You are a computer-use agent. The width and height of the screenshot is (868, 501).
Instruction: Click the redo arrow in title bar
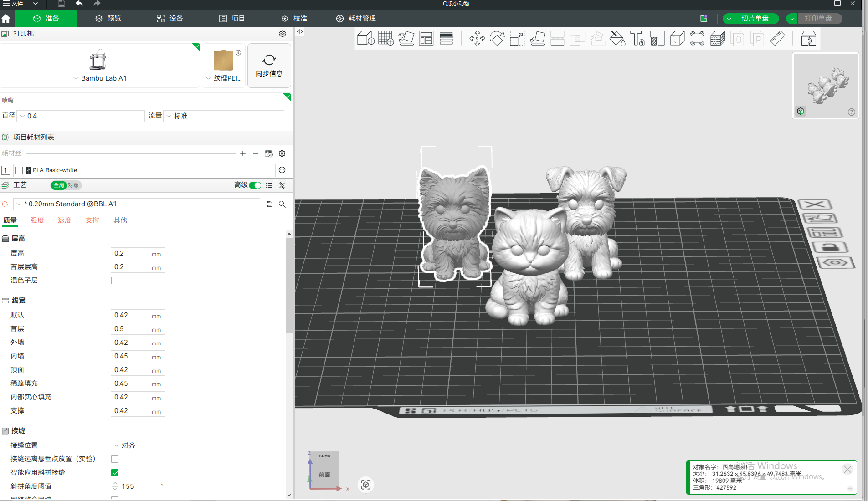tap(97, 4)
